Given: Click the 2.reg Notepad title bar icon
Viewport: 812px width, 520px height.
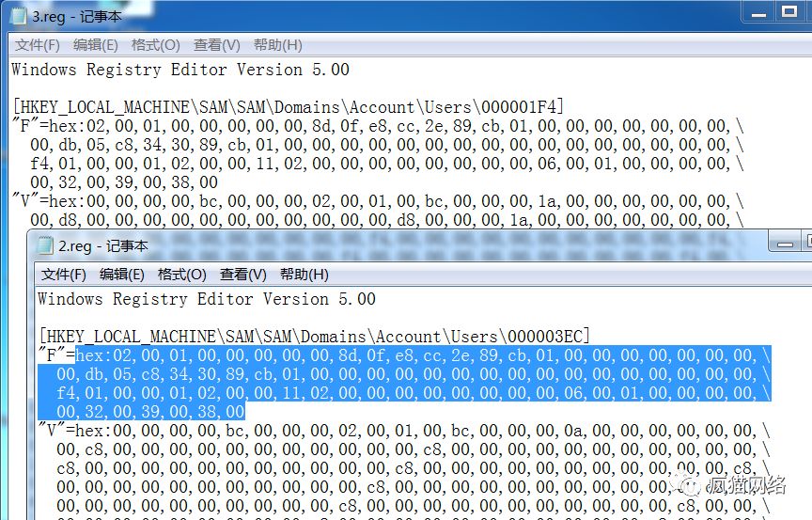Looking at the screenshot, I should pos(45,245).
